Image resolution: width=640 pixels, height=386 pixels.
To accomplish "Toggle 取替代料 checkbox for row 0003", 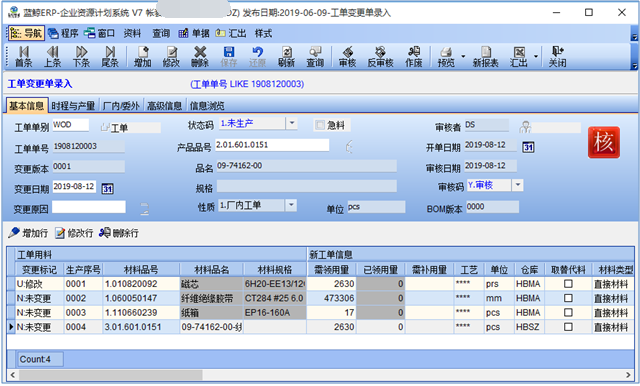I will pos(568,313).
